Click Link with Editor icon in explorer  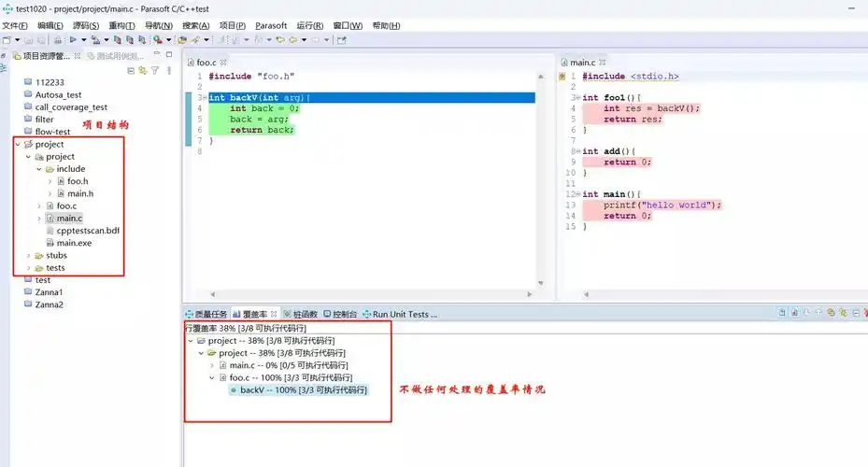[143, 70]
